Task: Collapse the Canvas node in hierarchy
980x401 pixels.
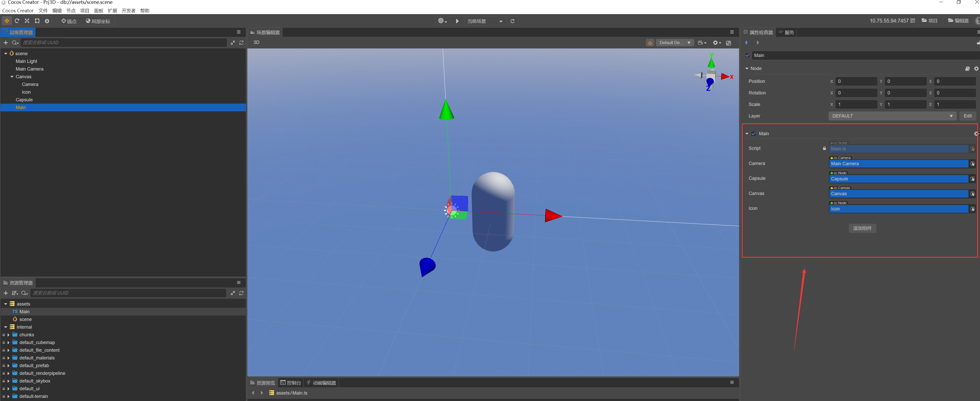Action: (12, 77)
